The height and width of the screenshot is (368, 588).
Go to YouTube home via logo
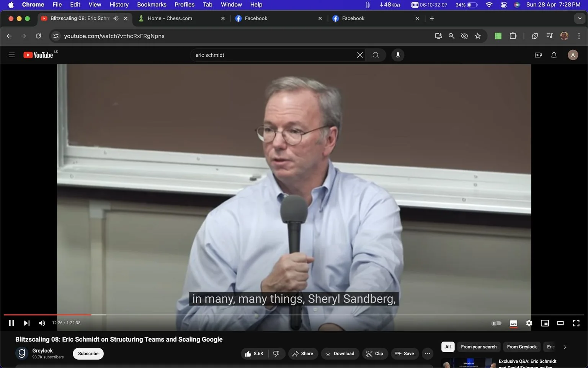[38, 55]
